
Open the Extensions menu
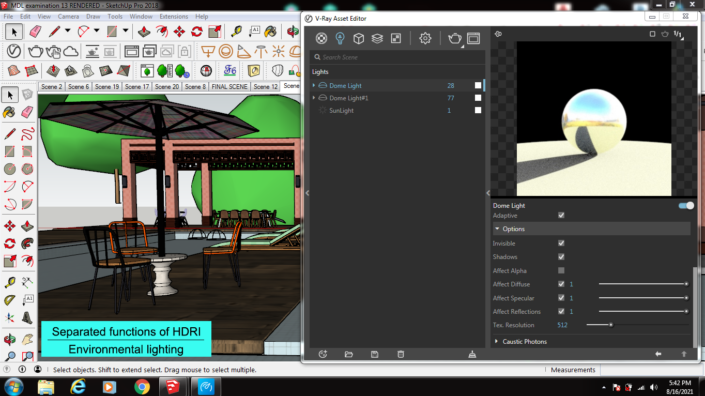click(x=174, y=17)
